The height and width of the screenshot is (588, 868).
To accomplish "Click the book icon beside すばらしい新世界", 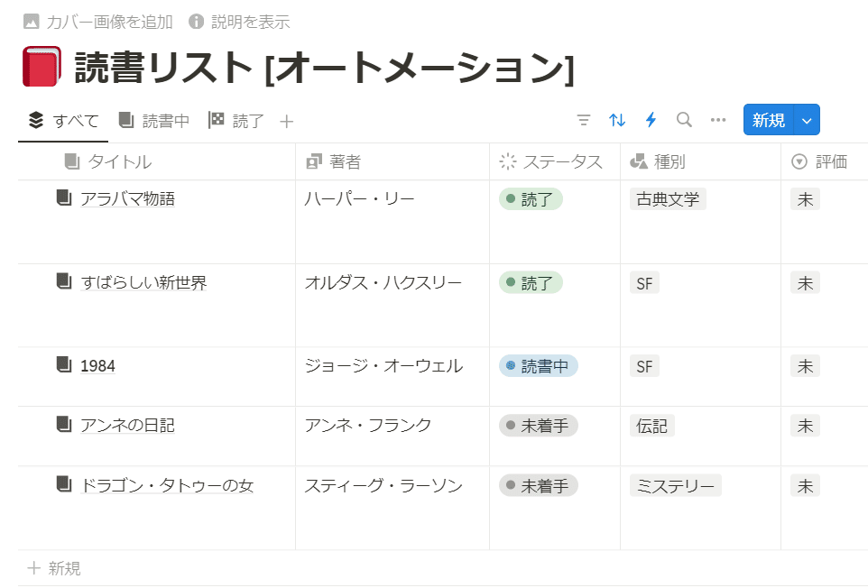I will 64,281.
